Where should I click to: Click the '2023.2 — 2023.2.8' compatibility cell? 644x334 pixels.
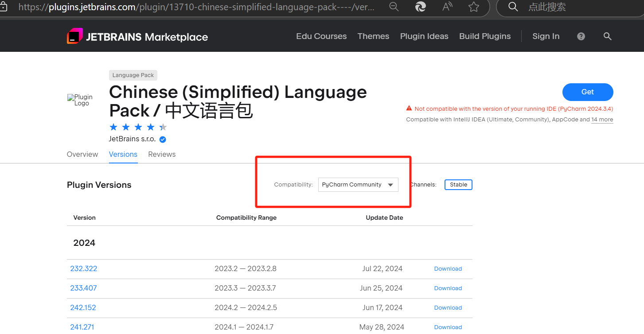[x=246, y=268]
